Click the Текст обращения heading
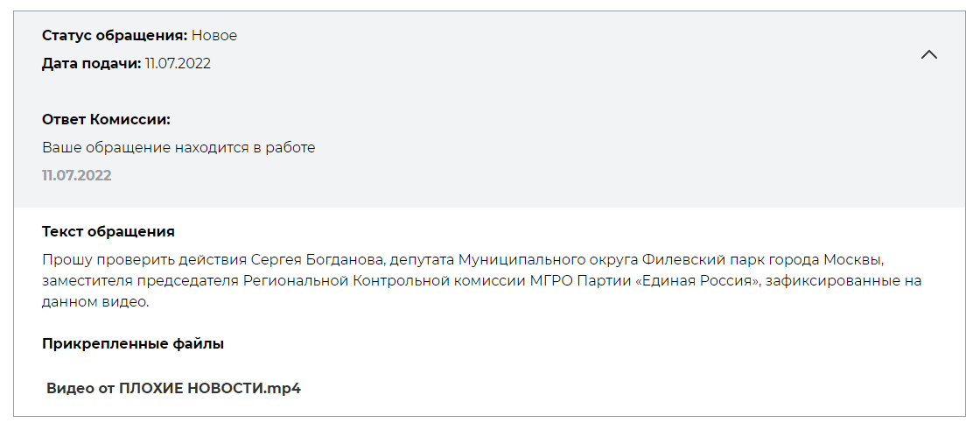The width and height of the screenshot is (980, 430). [x=108, y=231]
